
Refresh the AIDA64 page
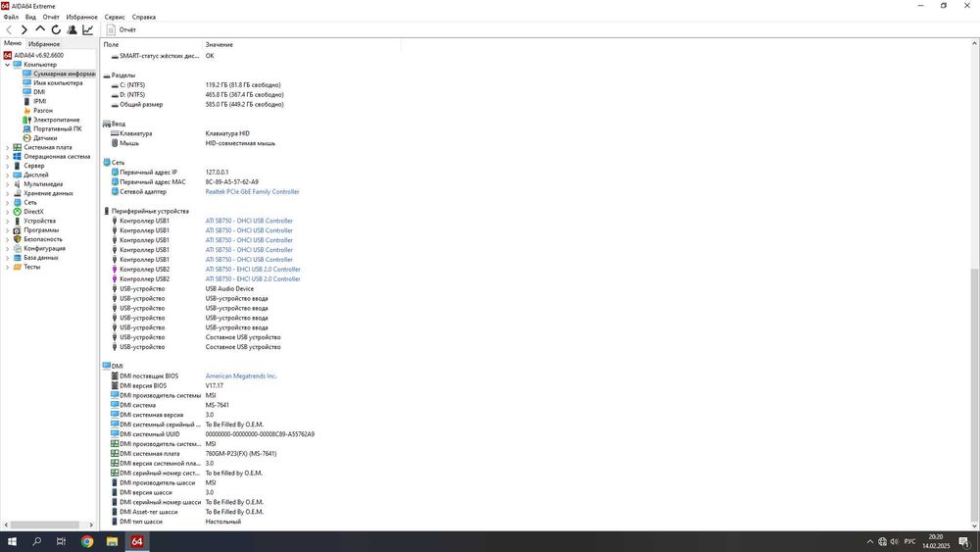[56, 29]
